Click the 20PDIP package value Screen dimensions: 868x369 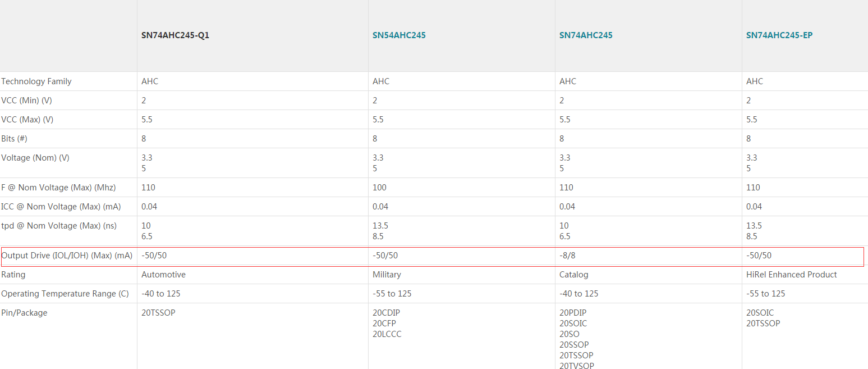click(573, 313)
